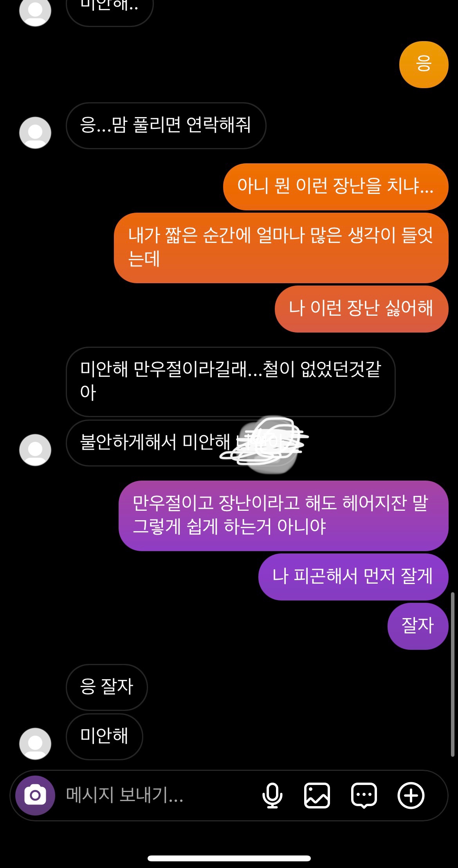Tap profile avatar beside '미안해' message
The width and height of the screenshot is (458, 868).
(x=35, y=743)
